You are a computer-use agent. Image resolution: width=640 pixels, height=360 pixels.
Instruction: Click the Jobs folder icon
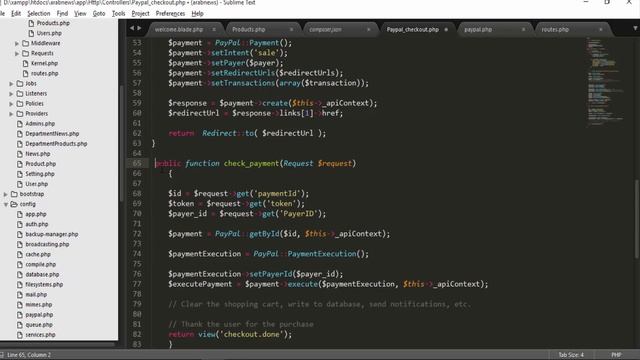click(x=20, y=84)
